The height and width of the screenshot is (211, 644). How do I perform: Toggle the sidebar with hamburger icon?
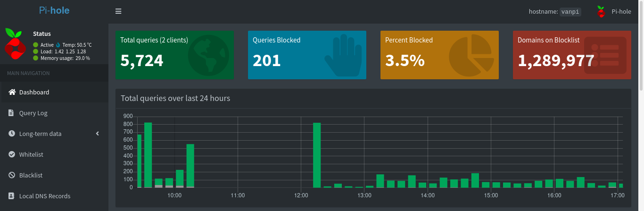click(x=118, y=11)
